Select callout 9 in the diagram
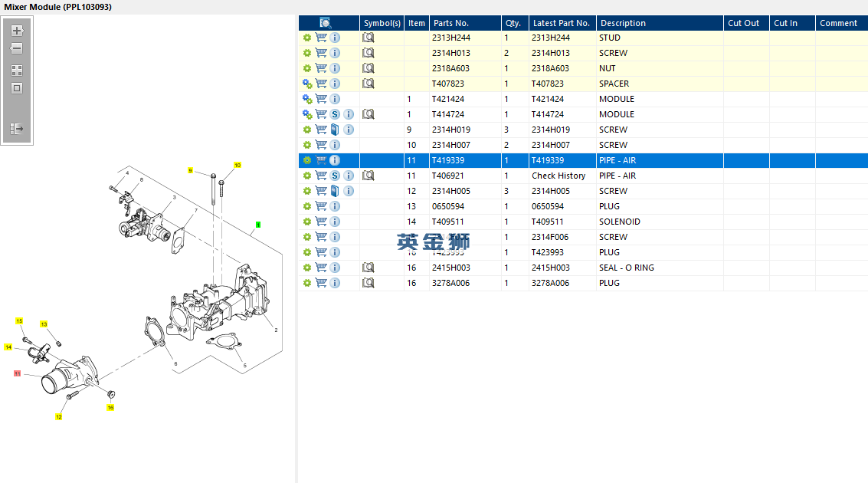 (x=191, y=171)
